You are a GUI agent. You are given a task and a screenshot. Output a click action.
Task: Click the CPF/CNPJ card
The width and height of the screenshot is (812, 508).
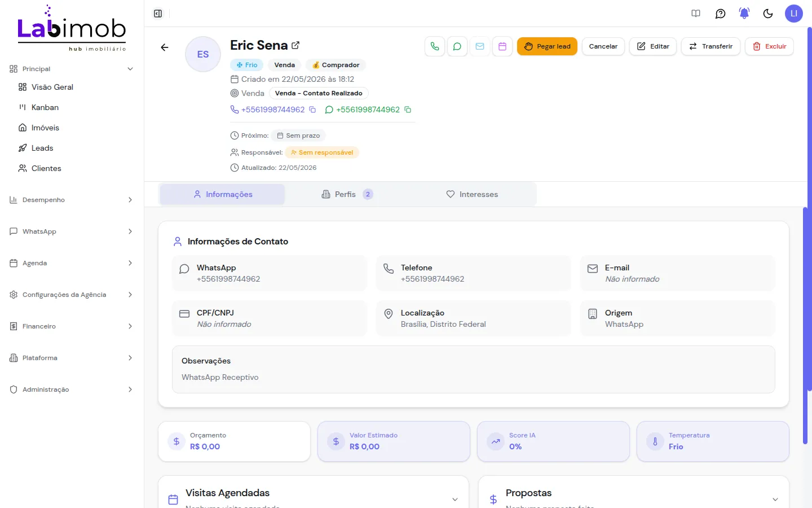[x=270, y=318]
